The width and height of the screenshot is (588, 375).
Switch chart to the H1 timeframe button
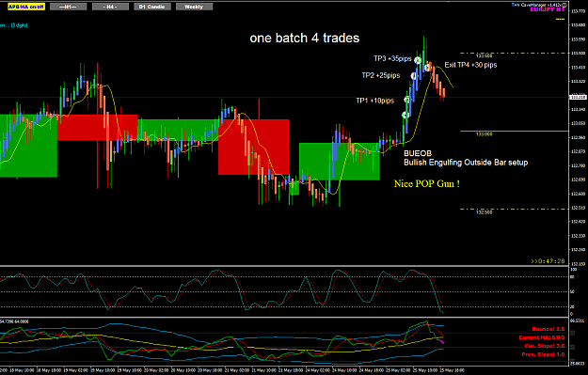(68, 7)
